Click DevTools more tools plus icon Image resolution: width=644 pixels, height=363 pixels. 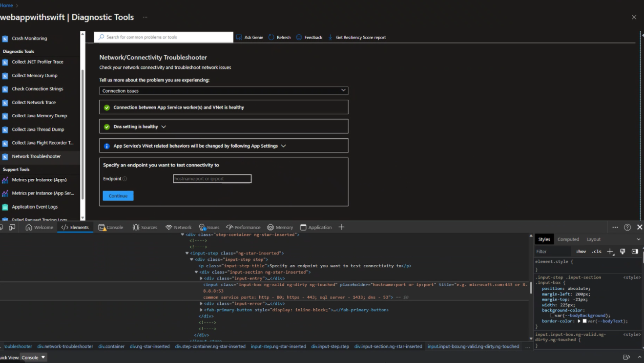click(341, 227)
